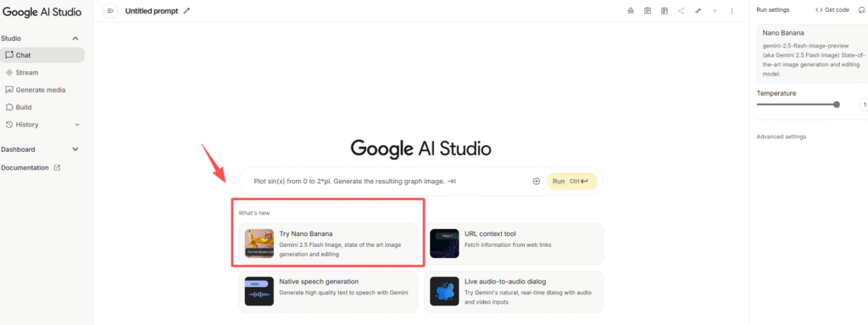Open the Try Nano Banana card
The image size is (868, 325).
(329, 244)
